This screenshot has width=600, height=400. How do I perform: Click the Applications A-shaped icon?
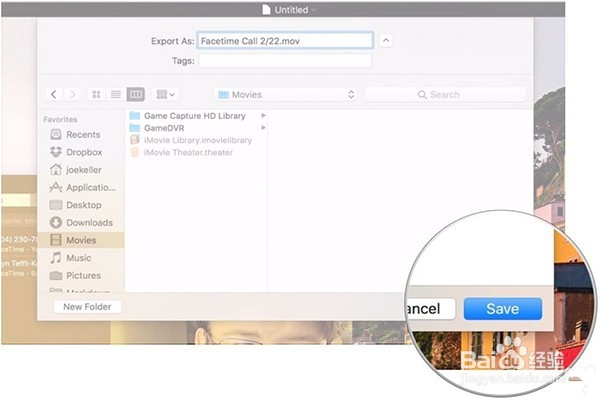point(56,187)
